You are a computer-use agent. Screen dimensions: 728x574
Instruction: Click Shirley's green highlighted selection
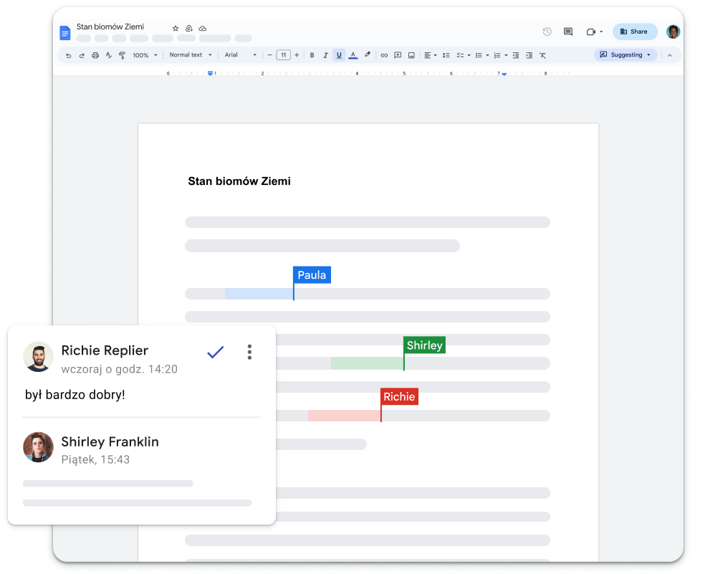pos(368,363)
